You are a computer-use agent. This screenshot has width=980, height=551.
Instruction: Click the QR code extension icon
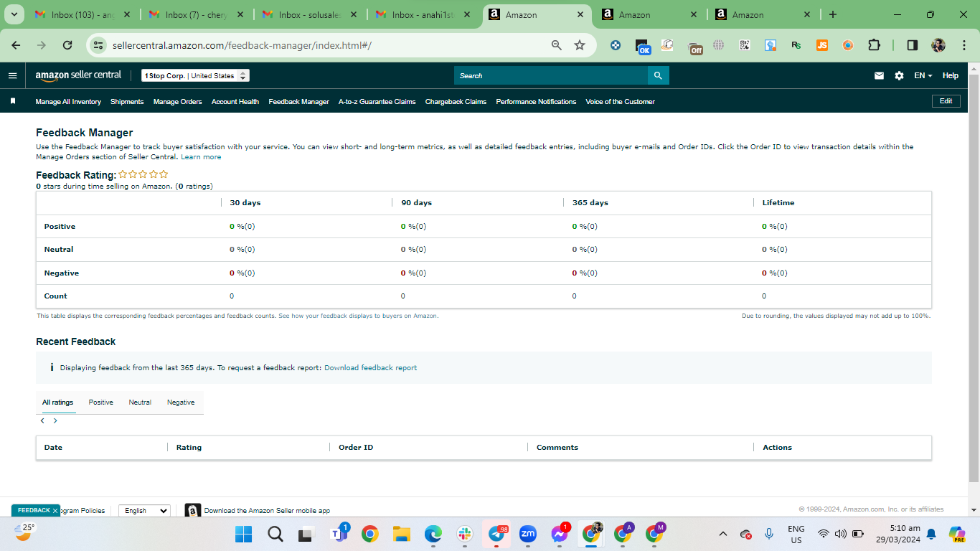745,45
